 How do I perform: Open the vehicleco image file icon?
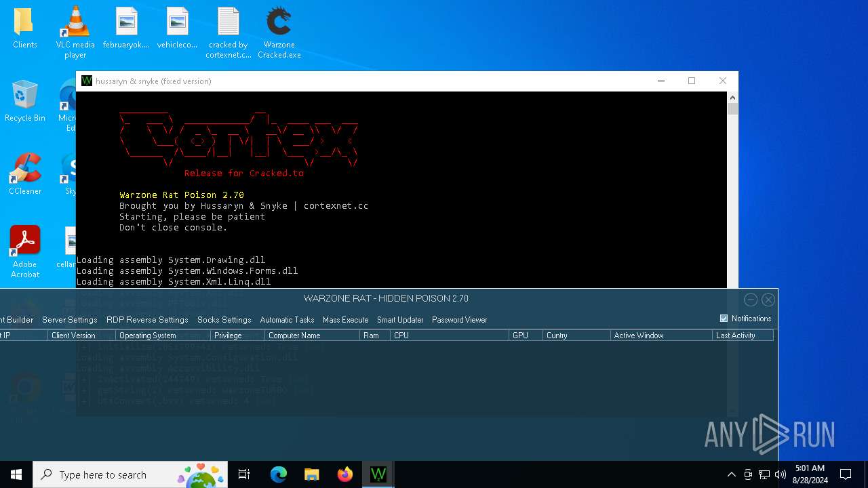coord(177,28)
